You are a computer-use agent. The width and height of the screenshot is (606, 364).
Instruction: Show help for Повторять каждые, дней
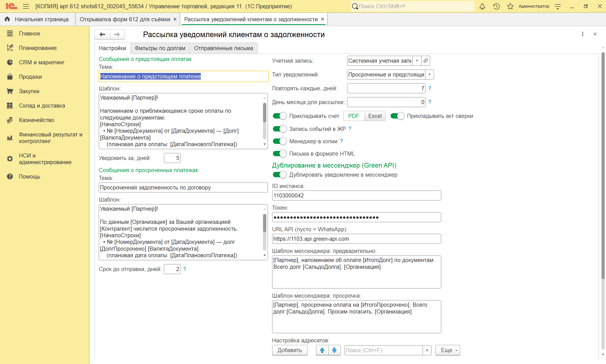coord(430,88)
